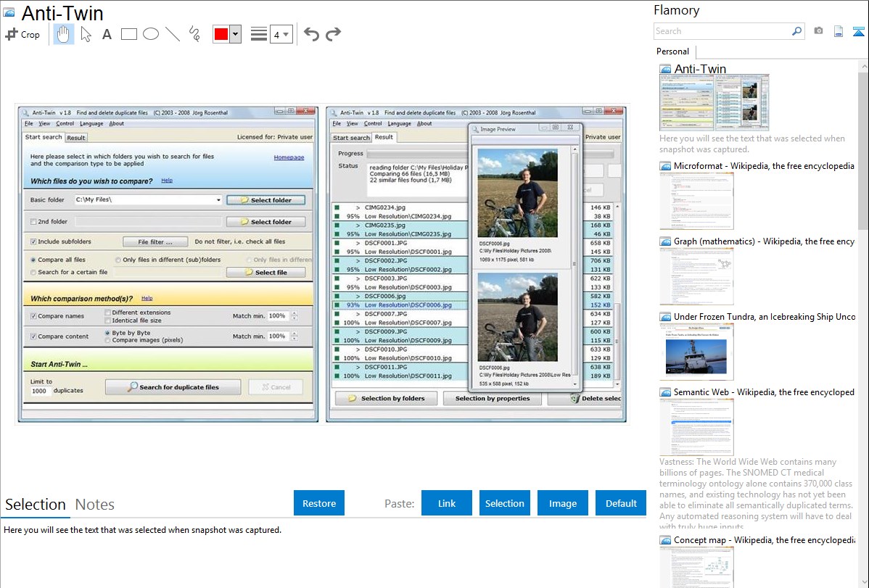This screenshot has width=869, height=588.
Task: Click the icon beside Graph (mathematics) snapshot
Action: pyautogui.click(x=665, y=241)
